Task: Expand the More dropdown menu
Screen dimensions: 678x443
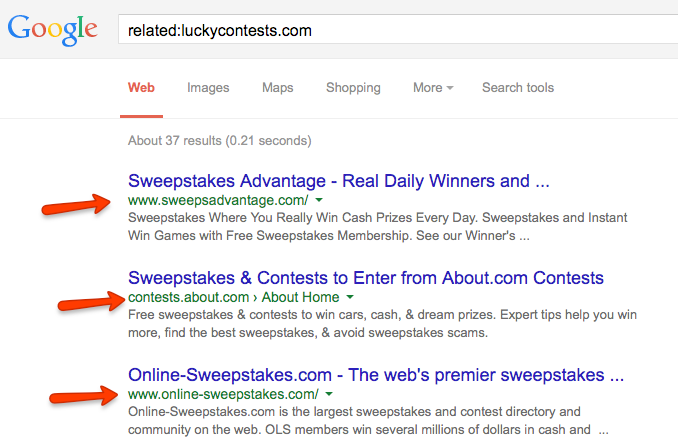Action: click(x=432, y=87)
